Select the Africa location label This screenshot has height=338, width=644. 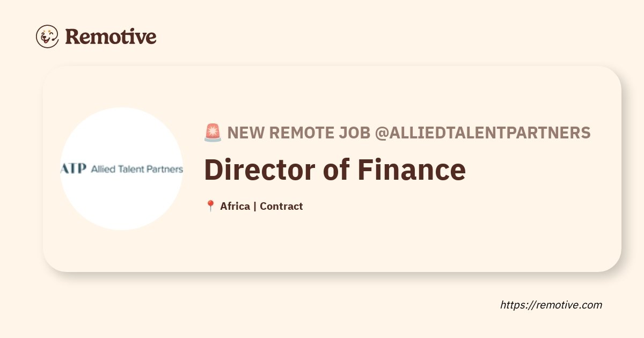click(235, 206)
